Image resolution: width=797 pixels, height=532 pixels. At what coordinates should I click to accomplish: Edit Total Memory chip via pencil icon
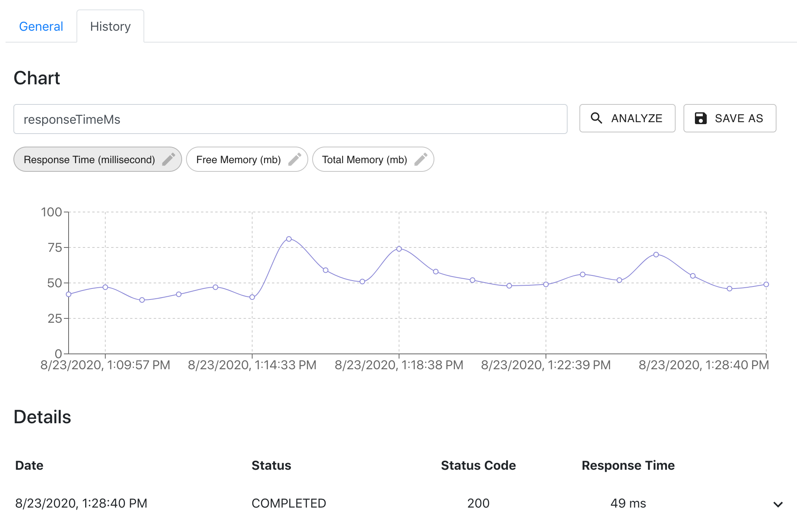click(x=421, y=159)
